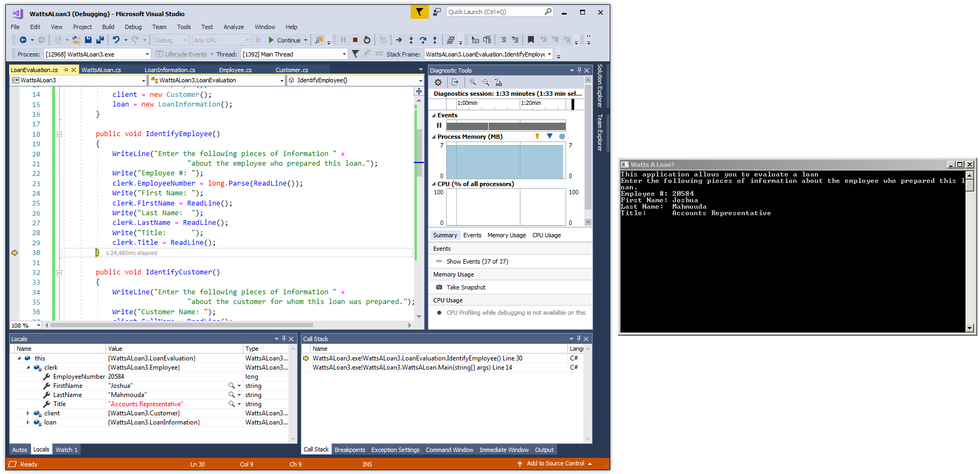Viewport: 980px width, 474px height.
Task: Click Show Events (37 of 37) link
Action: click(477, 261)
